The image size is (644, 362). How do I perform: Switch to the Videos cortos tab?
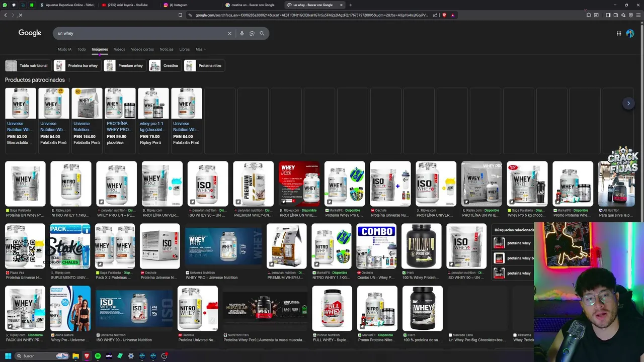142,49
